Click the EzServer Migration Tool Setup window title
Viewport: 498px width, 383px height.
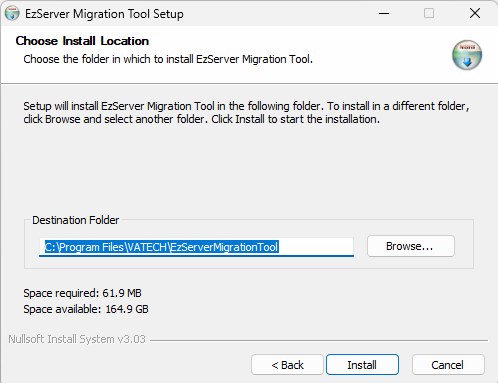(104, 14)
